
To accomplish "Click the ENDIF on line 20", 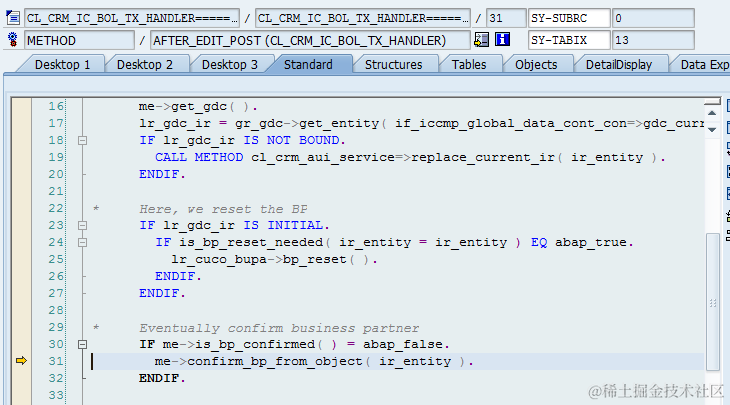I will (162, 174).
